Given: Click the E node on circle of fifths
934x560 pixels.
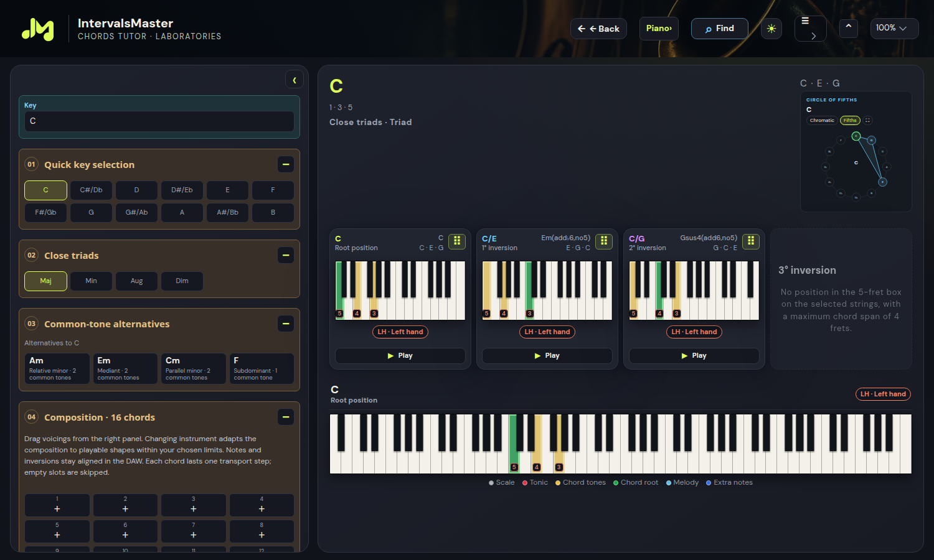Looking at the screenshot, I should click(882, 182).
